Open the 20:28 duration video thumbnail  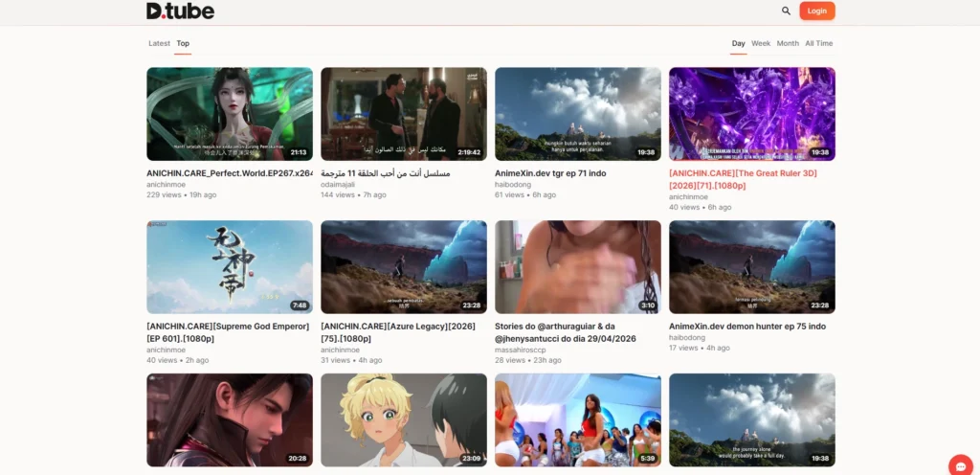230,420
